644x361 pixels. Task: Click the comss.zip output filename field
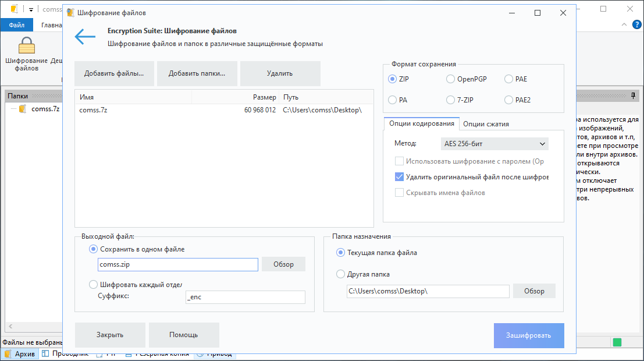coord(177,264)
